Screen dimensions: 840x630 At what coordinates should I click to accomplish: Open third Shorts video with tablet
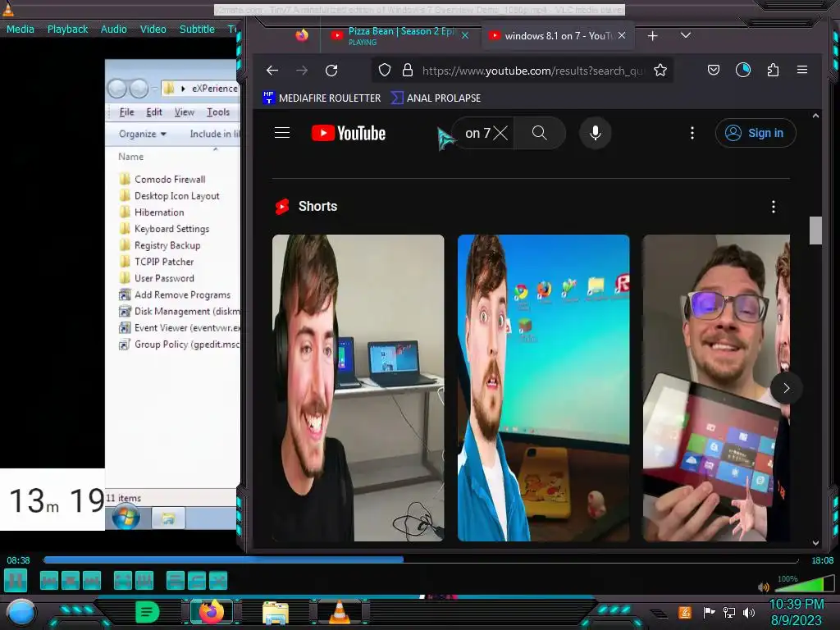716,388
